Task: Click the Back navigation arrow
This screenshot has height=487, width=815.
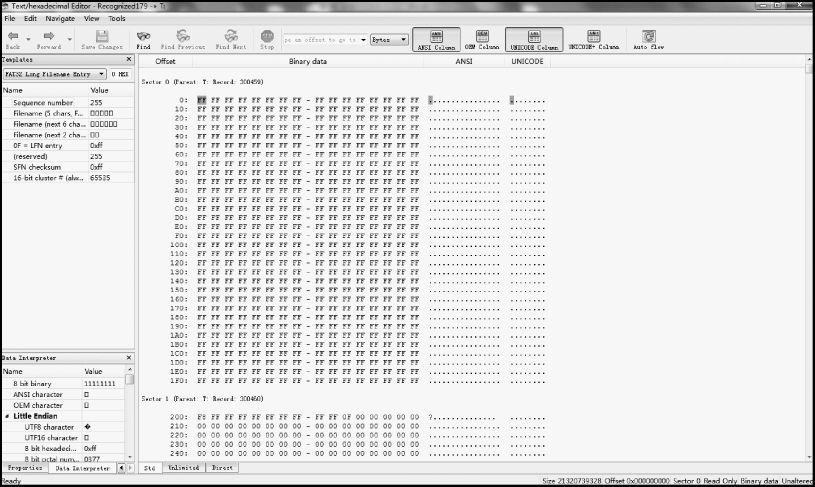Action: 13,36
